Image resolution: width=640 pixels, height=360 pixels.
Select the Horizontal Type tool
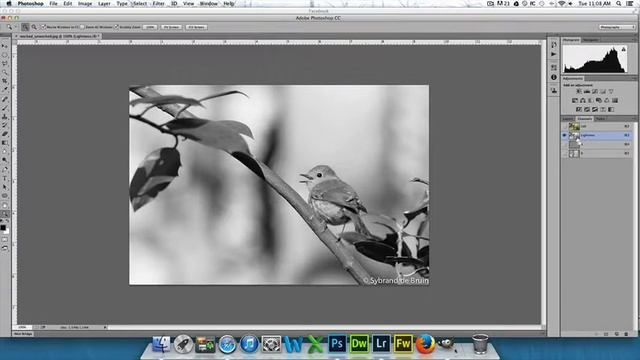point(5,179)
